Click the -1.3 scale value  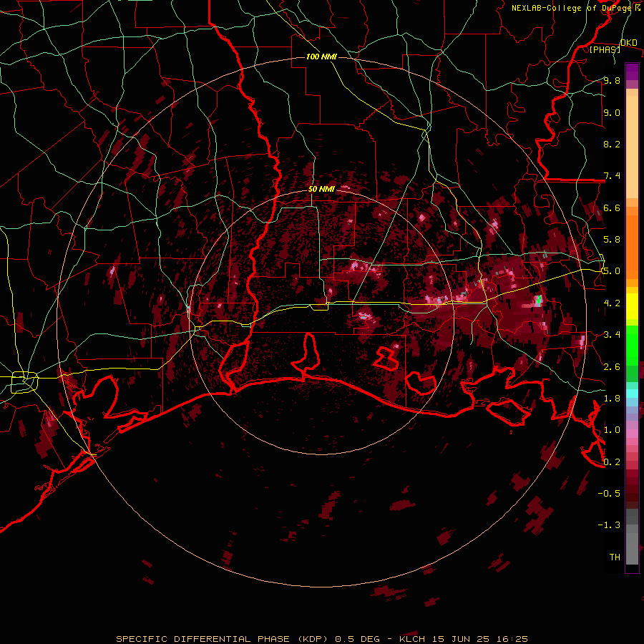pyautogui.click(x=609, y=525)
